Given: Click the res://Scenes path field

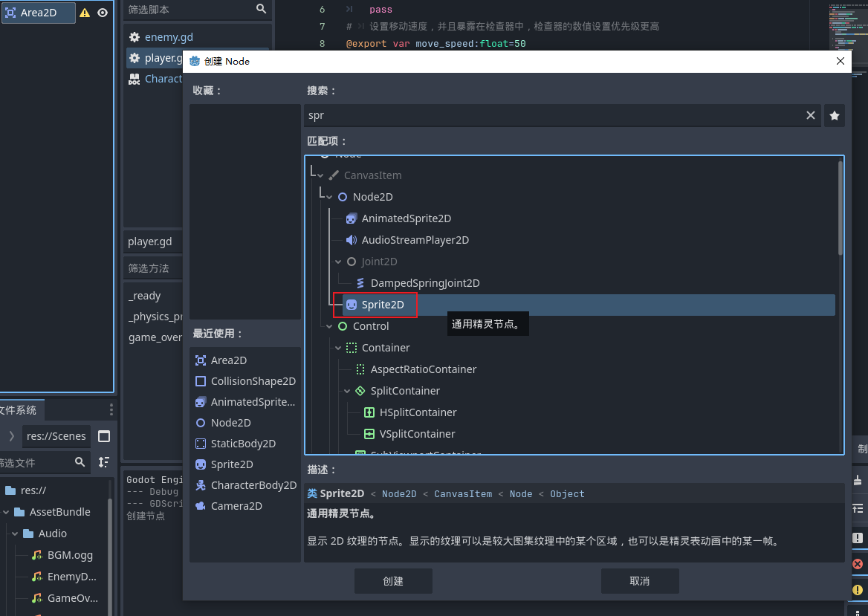Looking at the screenshot, I should (x=56, y=436).
